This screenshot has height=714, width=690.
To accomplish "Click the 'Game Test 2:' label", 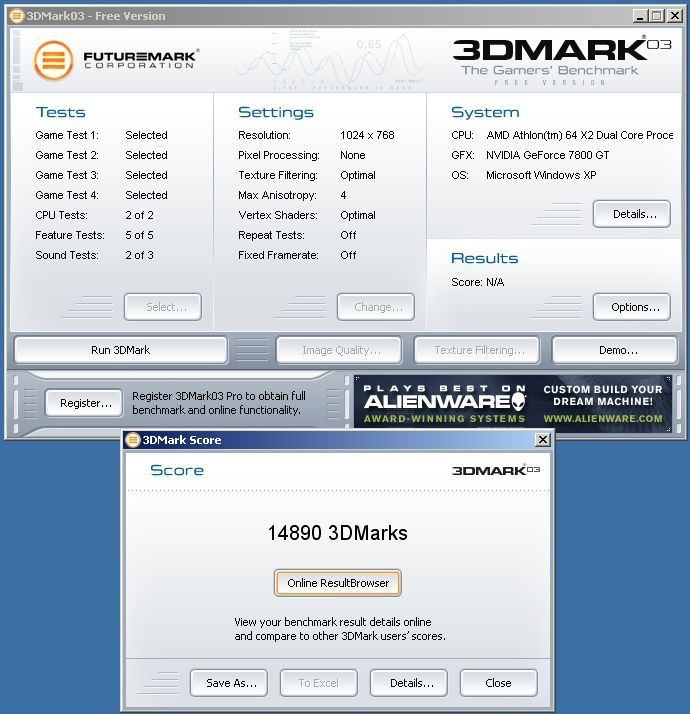I will coord(67,155).
